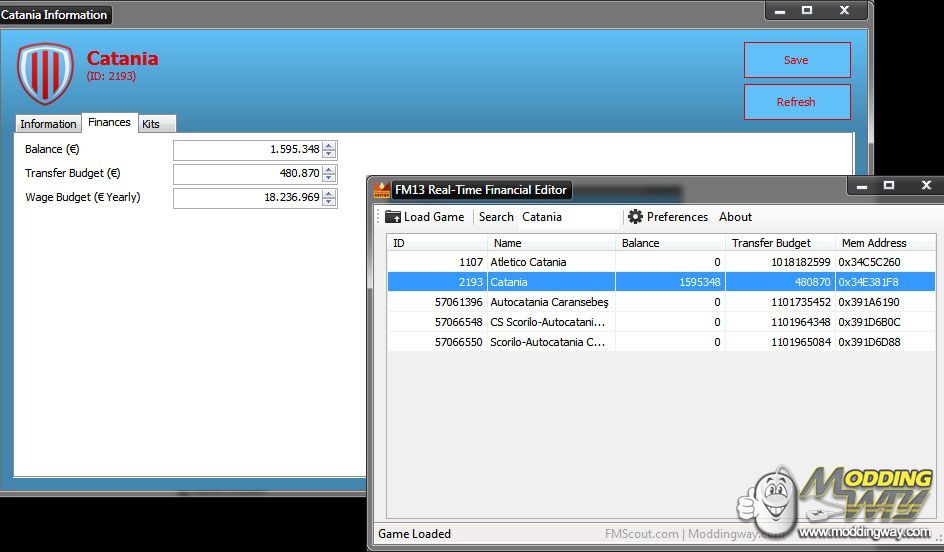Open the About menu item
This screenshot has height=552, width=944.
pos(735,217)
